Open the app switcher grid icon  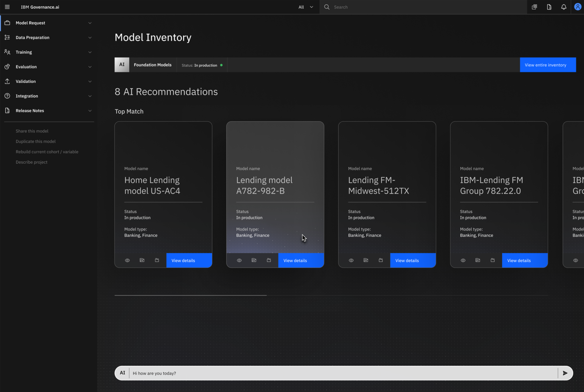pyautogui.click(x=534, y=7)
